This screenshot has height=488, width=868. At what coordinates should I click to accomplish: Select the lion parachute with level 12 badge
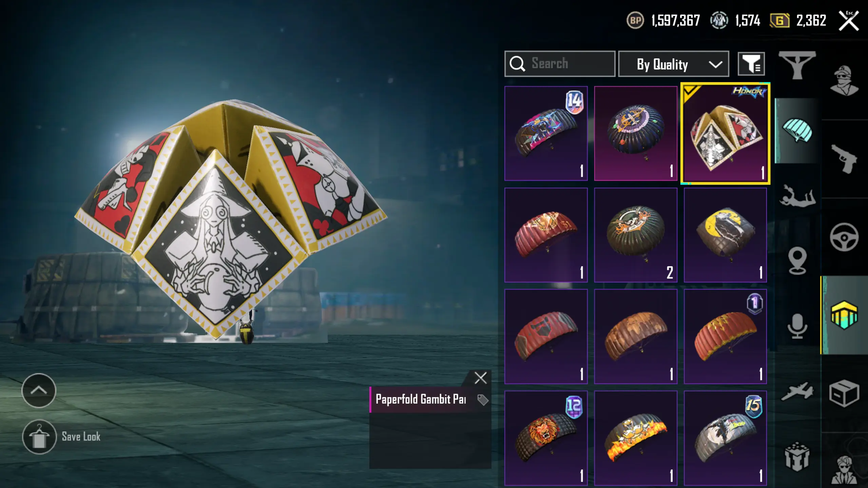click(546, 438)
